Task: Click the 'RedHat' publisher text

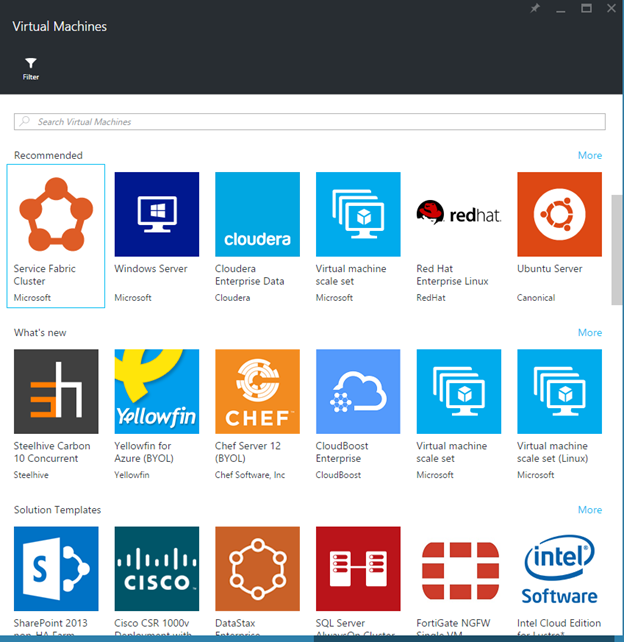Action: click(431, 298)
